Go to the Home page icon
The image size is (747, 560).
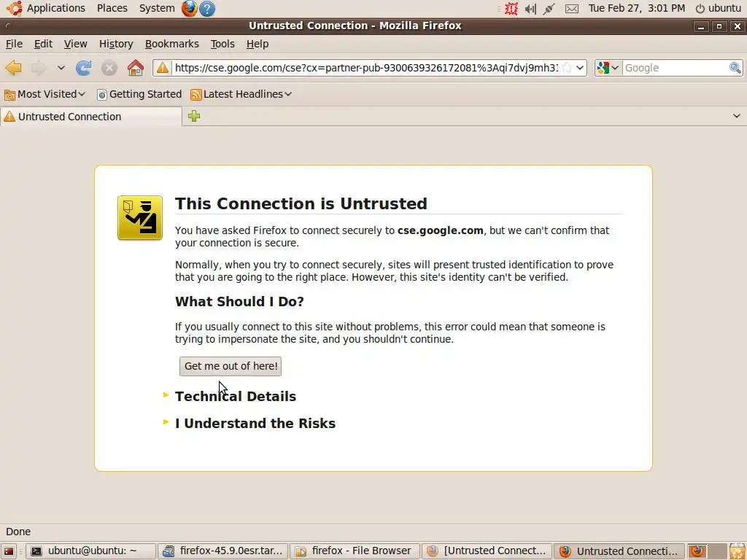(135, 68)
